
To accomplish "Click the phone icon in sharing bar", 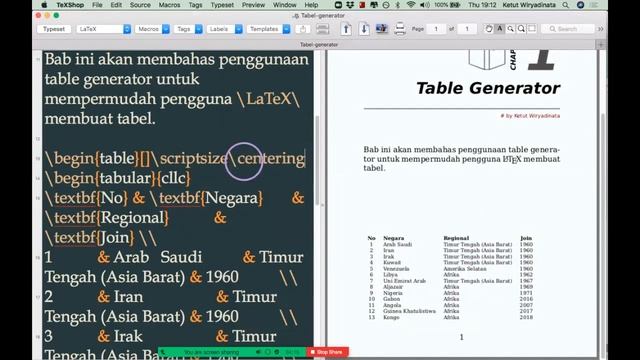I will tap(164, 352).
